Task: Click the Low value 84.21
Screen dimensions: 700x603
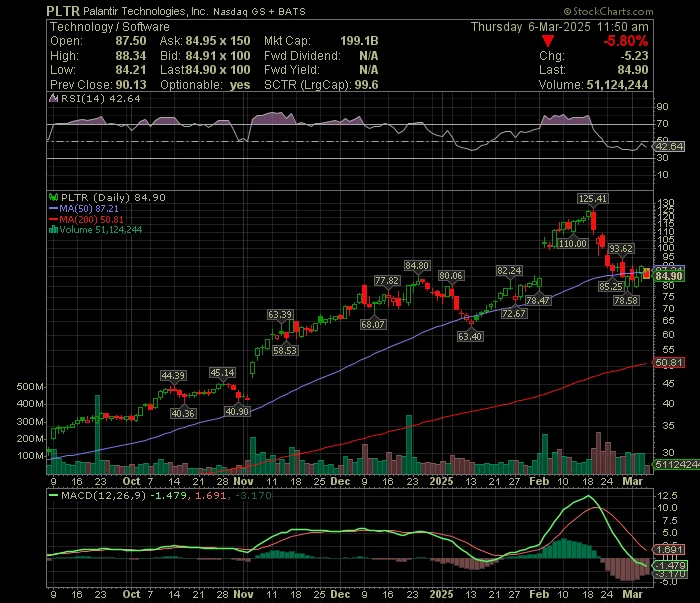Action: 131,70
